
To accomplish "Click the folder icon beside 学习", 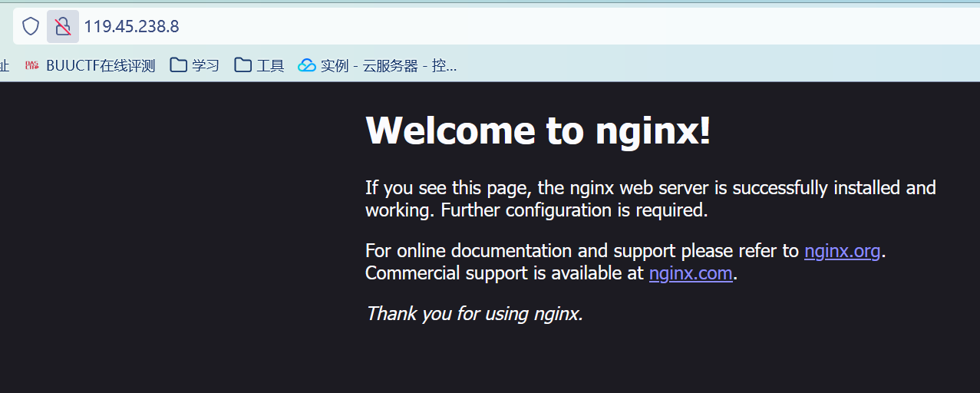I will pyautogui.click(x=179, y=65).
